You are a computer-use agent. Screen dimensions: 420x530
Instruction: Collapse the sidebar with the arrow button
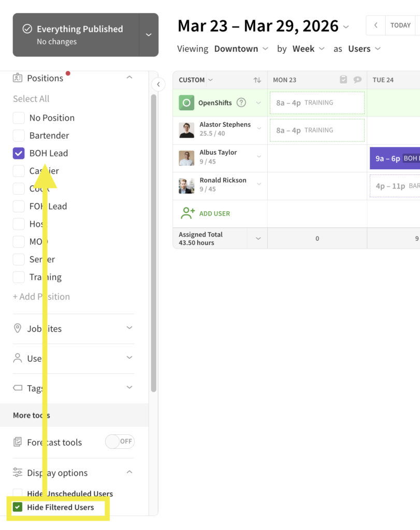(x=158, y=84)
